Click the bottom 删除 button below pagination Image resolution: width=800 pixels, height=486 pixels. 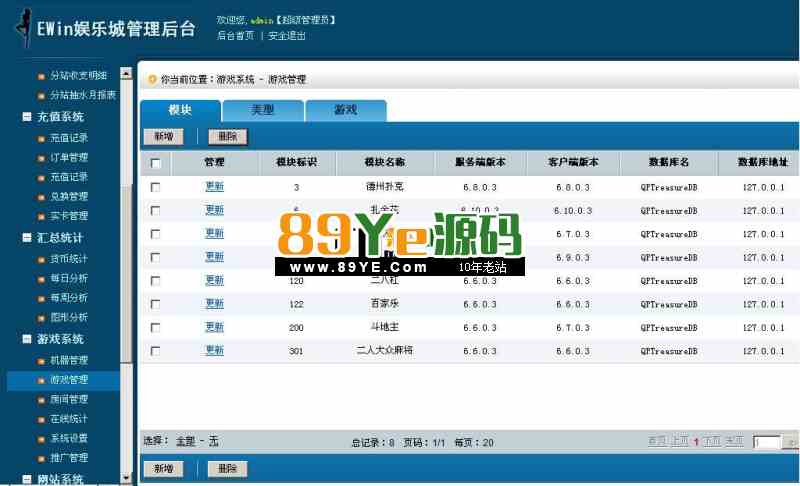[x=228, y=469]
